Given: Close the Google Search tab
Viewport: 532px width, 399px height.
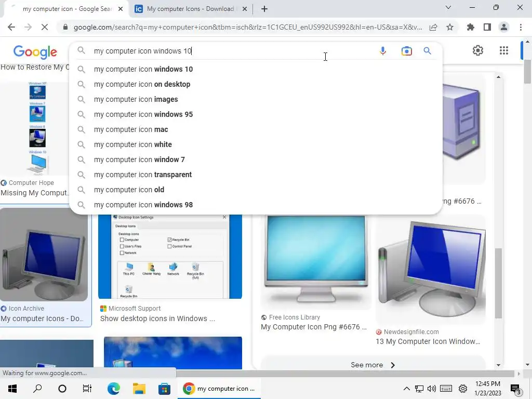Looking at the screenshot, I should click(121, 9).
